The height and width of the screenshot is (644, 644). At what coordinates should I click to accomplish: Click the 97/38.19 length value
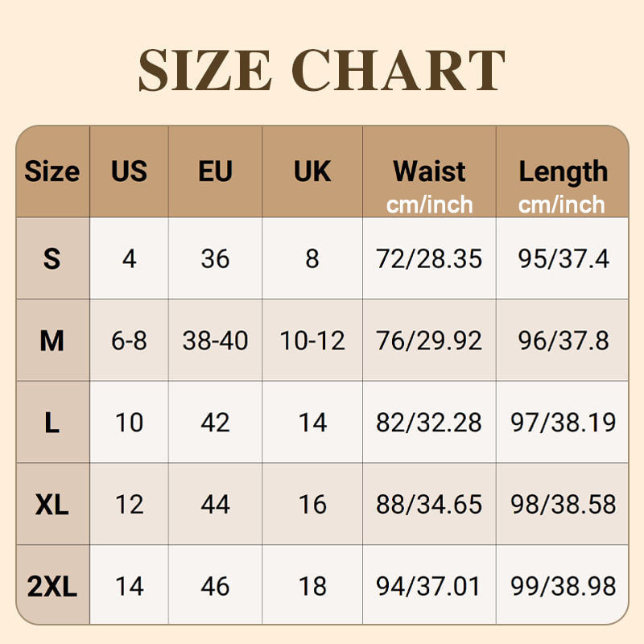563,423
